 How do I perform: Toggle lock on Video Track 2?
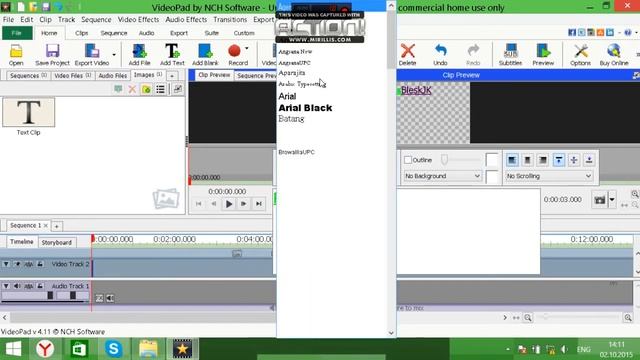(x=40, y=264)
